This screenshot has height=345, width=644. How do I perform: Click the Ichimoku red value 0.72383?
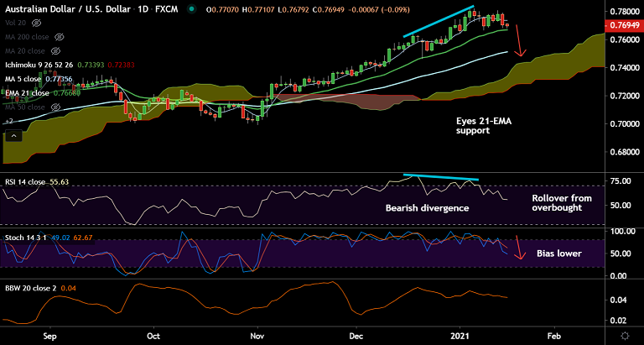point(121,65)
